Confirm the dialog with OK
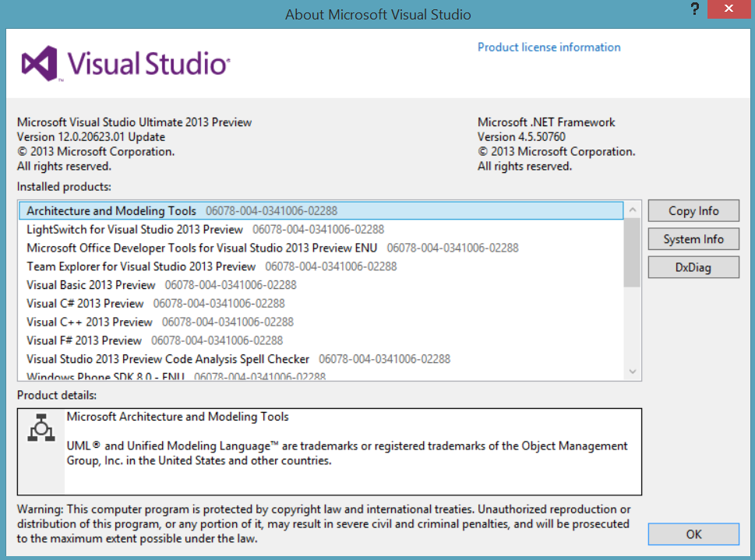Image resolution: width=755 pixels, height=560 pixels. click(693, 534)
